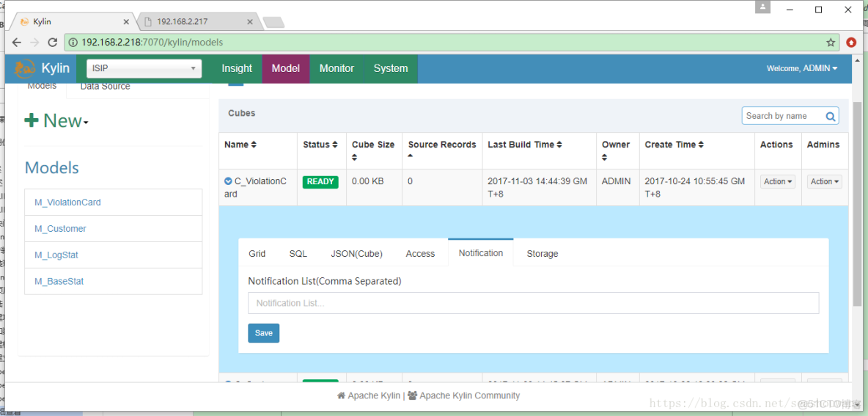Open a new browser tab
Screen dimensions: 868x416
coord(273,22)
